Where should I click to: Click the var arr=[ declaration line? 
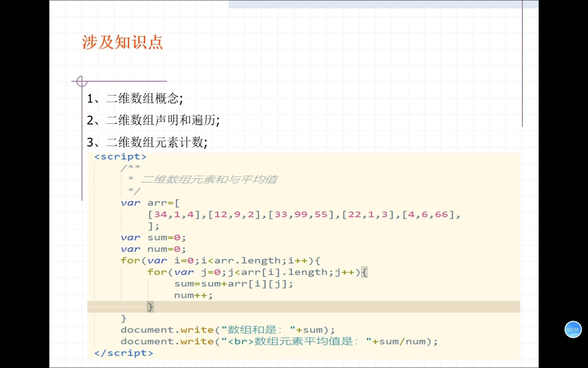click(150, 203)
